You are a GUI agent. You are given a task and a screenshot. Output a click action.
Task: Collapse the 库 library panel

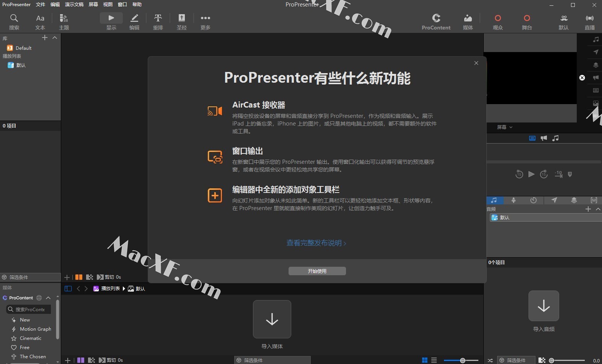pos(55,38)
